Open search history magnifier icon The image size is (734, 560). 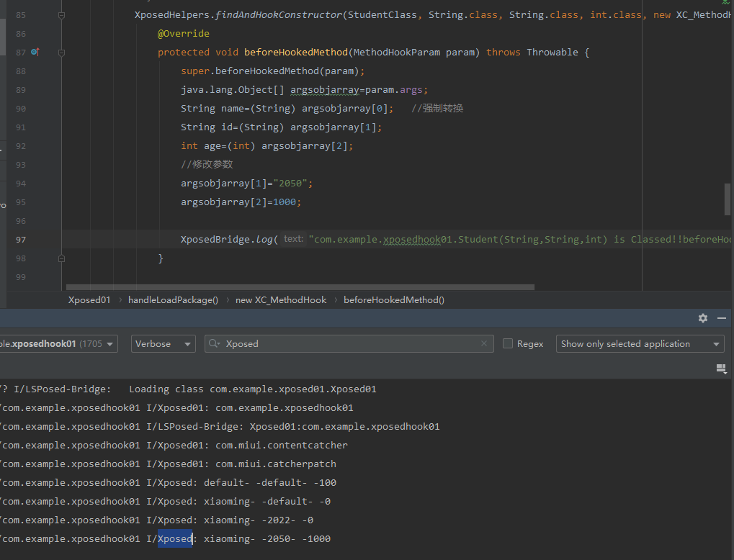tap(214, 343)
